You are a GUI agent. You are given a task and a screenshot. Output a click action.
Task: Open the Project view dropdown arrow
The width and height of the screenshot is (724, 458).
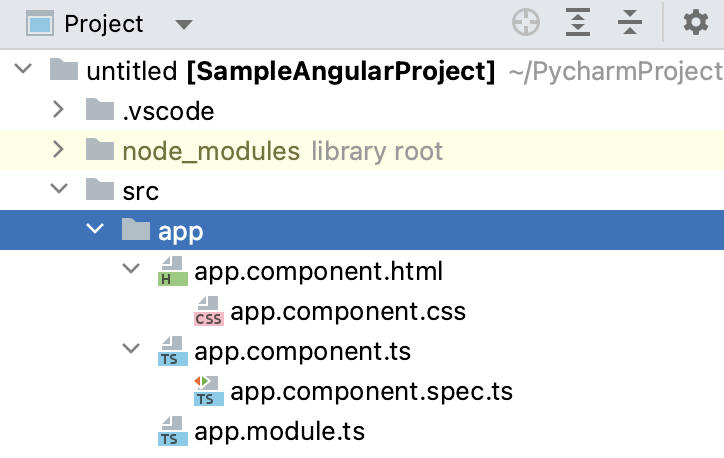coord(182,23)
